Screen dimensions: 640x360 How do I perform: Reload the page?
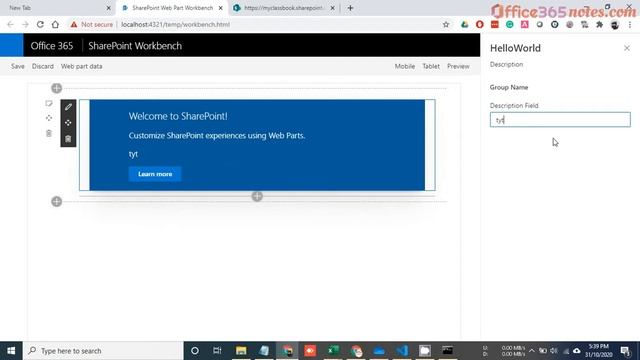click(x=40, y=24)
